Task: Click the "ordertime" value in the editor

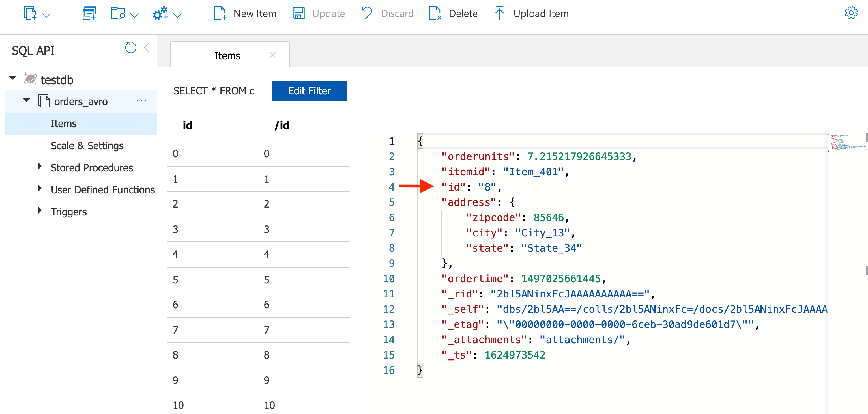Action: (561, 279)
